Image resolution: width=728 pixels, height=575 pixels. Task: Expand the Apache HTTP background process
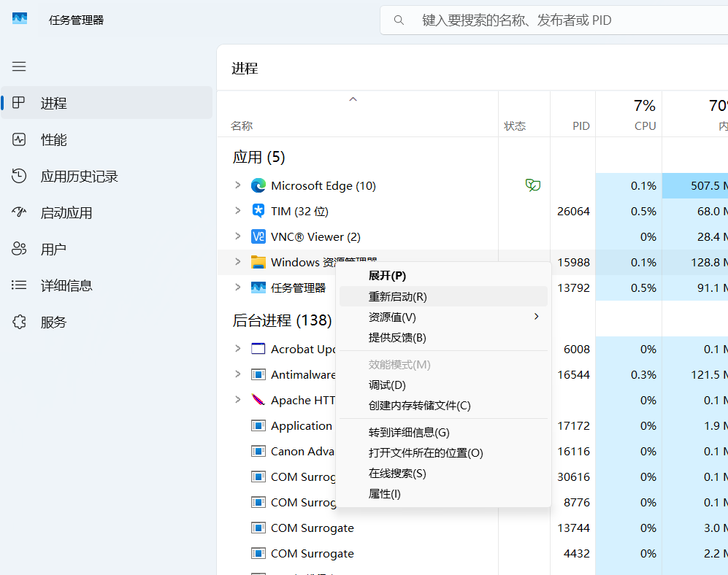coord(238,400)
